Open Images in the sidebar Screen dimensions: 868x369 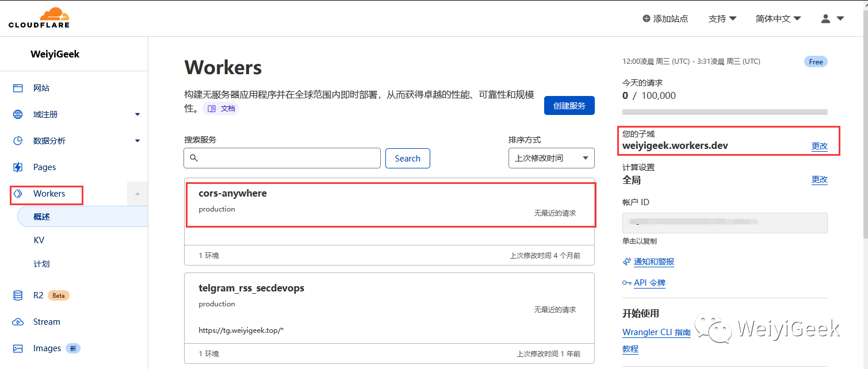click(x=47, y=348)
